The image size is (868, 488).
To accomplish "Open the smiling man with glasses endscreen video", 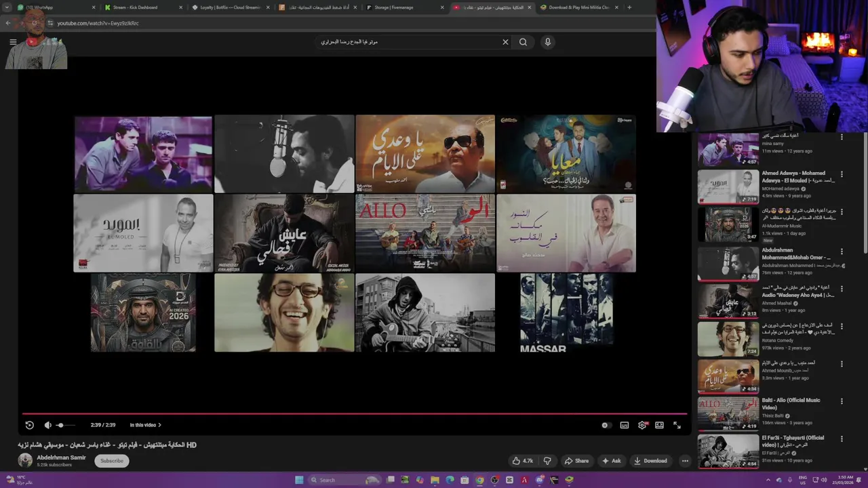I will pyautogui.click(x=284, y=312).
